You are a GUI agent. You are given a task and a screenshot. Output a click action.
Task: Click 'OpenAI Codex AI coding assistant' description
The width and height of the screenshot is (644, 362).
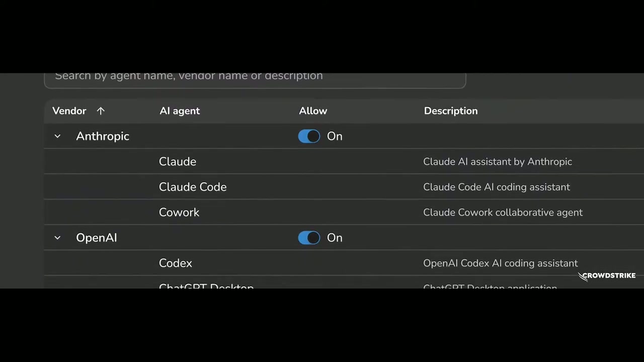pos(501,263)
